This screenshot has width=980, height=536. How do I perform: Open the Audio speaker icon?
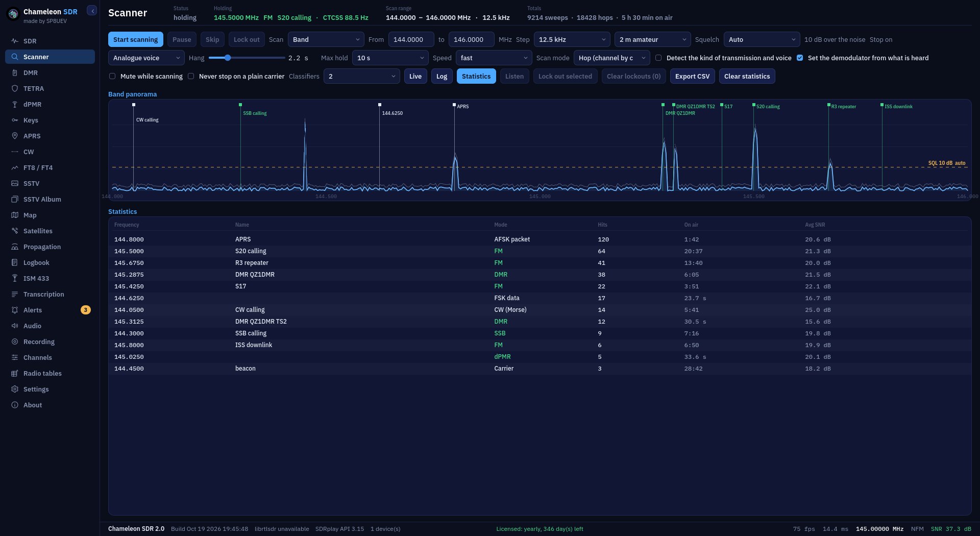[x=15, y=326]
